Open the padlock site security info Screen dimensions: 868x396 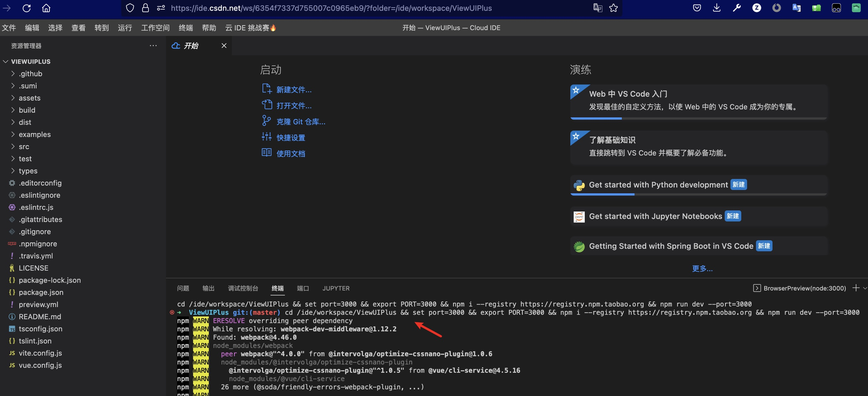145,8
